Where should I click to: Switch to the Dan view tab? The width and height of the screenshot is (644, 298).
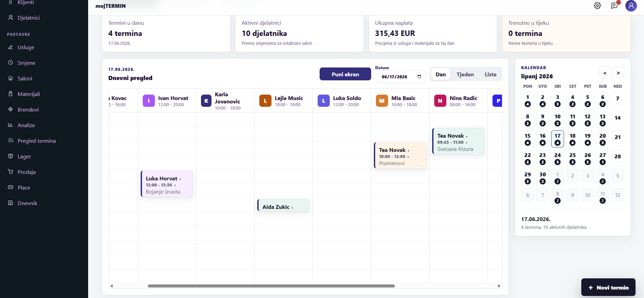click(x=441, y=74)
